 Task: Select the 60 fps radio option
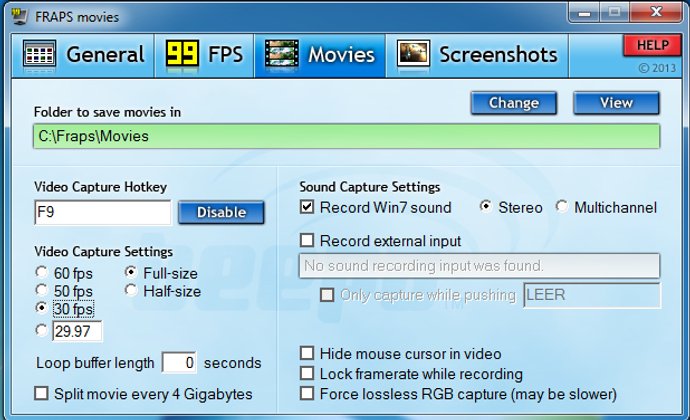(41, 273)
